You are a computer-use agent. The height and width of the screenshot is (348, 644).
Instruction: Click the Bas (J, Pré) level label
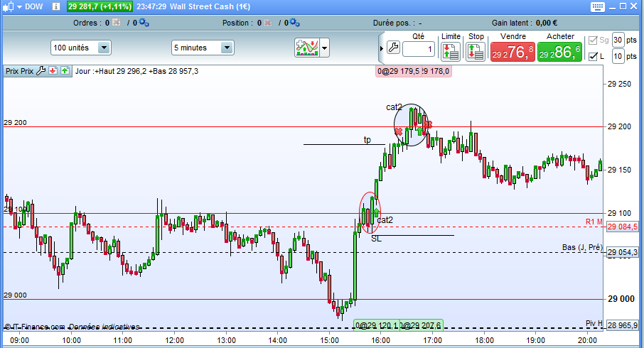(582, 247)
